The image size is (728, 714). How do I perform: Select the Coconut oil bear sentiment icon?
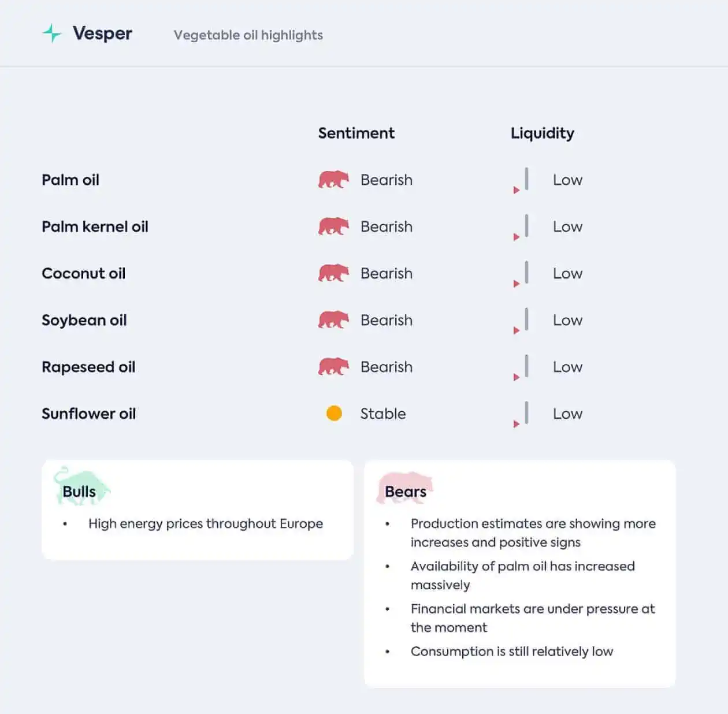[333, 273]
